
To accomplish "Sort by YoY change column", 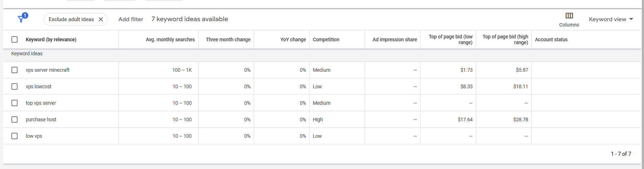I will 293,39.
